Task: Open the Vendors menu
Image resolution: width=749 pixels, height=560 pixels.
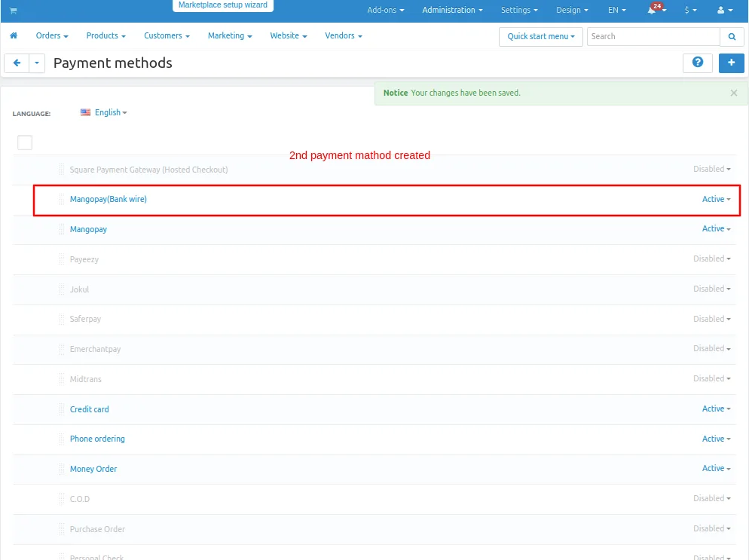Action: click(344, 36)
